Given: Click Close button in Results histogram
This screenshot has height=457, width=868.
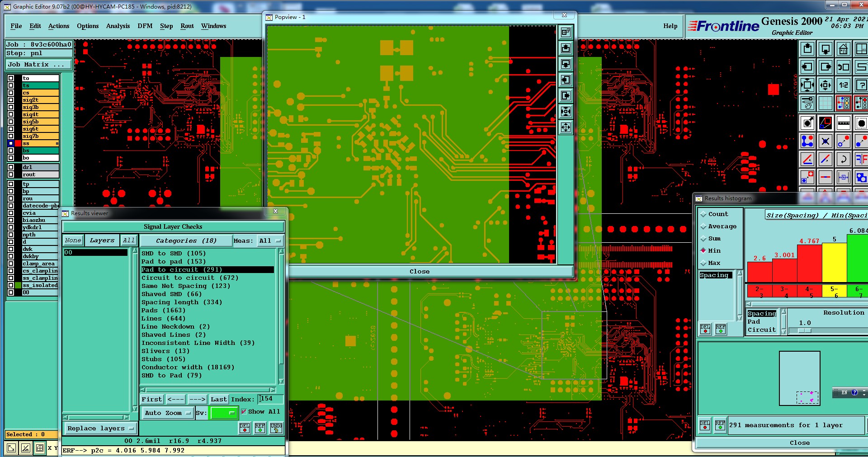Looking at the screenshot, I should 800,443.
